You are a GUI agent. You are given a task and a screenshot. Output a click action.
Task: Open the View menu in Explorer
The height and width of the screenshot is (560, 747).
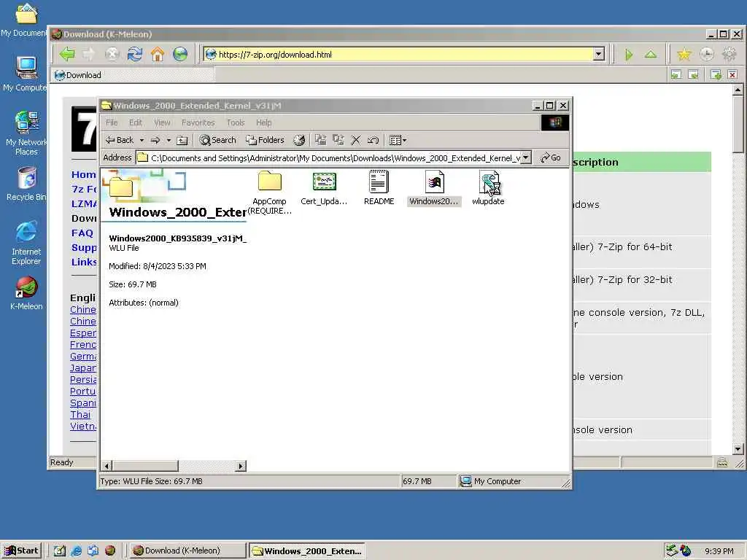point(162,122)
